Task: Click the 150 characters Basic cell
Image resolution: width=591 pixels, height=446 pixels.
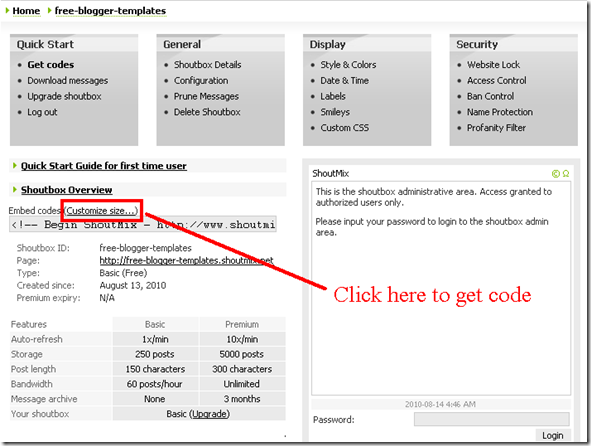Action: (155, 369)
